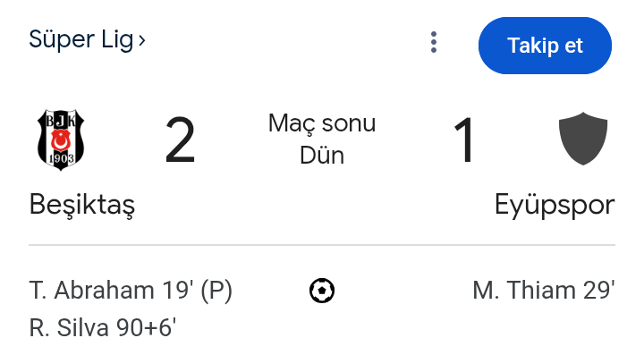The image size is (644, 355).
Task: Click Beşiktaş score number 2
Action: [180, 140]
